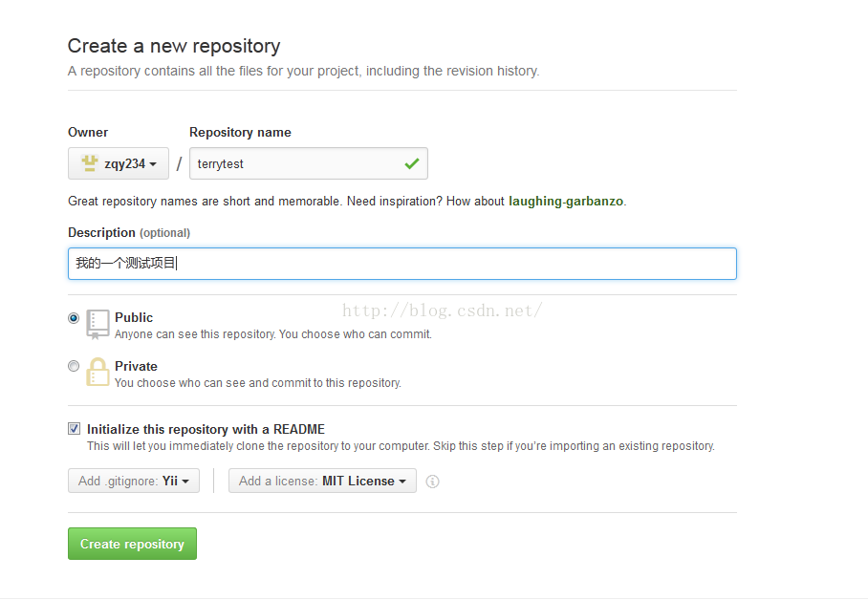868x600 pixels.
Task: Click the Private repository lock icon
Action: pos(98,372)
